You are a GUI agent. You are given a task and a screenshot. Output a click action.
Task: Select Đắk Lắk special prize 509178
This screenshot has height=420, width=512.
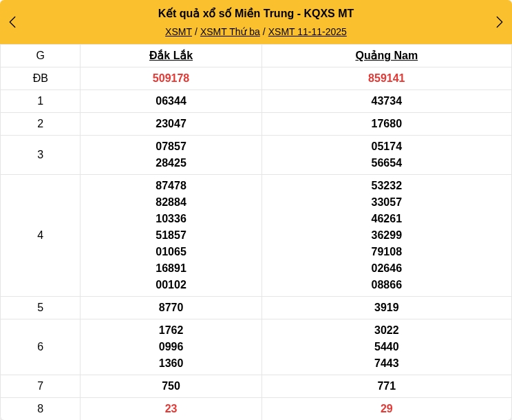171,78
